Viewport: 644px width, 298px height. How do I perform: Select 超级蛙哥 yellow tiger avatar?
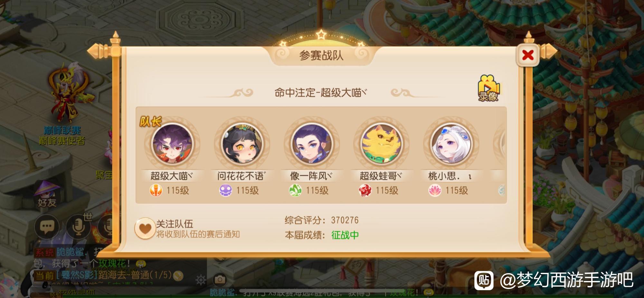pos(381,144)
